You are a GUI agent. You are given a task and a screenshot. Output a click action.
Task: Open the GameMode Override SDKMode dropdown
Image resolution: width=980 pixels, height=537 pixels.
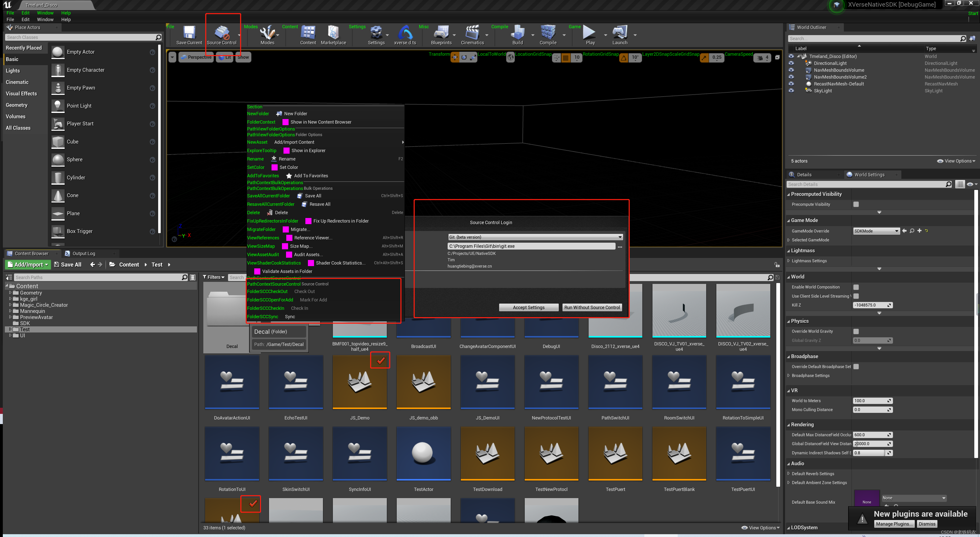tap(876, 231)
